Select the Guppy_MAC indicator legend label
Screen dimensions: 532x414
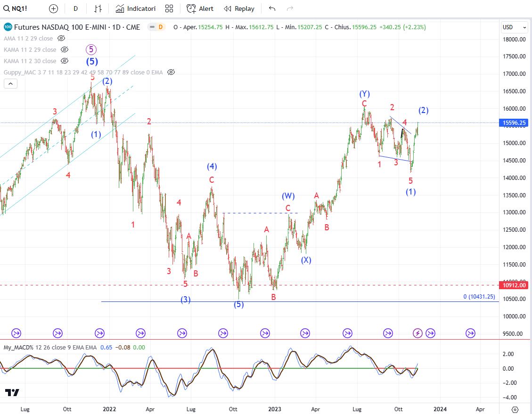(x=83, y=72)
